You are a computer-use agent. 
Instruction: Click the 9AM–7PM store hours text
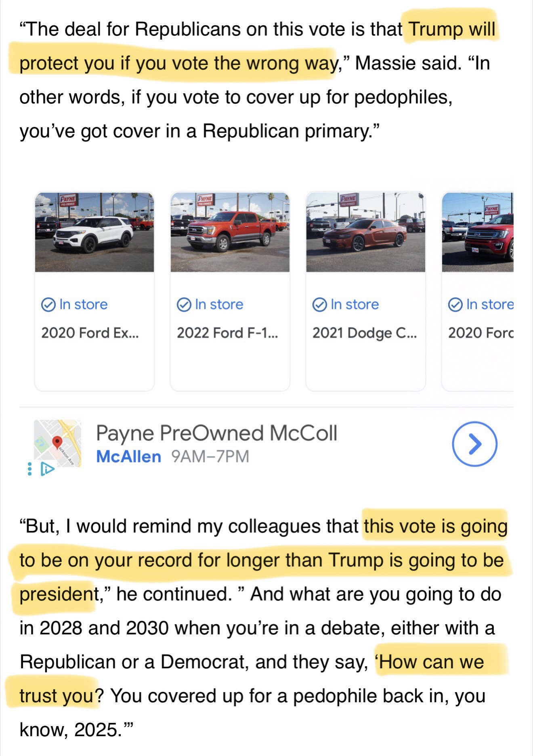click(210, 457)
